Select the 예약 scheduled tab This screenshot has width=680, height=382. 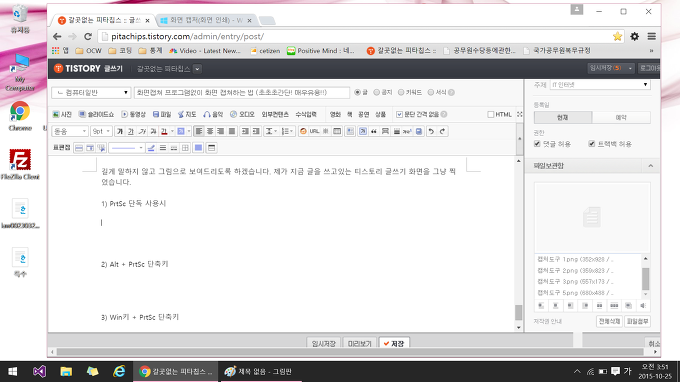pyautogui.click(x=621, y=118)
